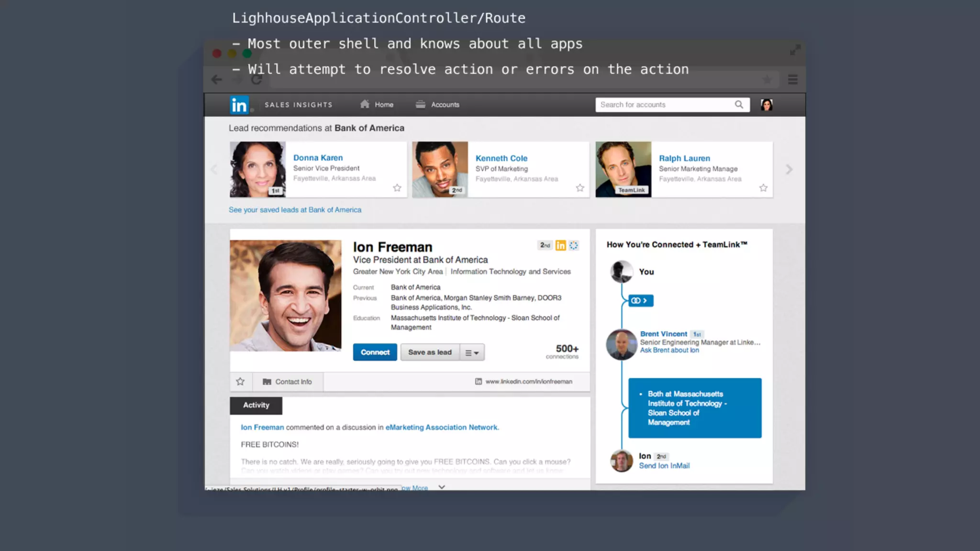This screenshot has width=980, height=551.
Task: Star Kenneth Cole's lead card
Action: pyautogui.click(x=580, y=188)
